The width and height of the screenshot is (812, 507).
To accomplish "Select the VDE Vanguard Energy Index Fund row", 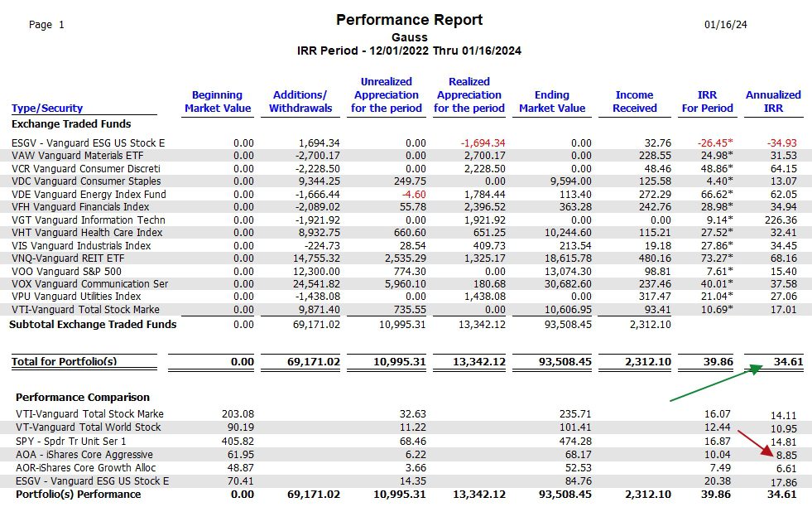I will (406, 194).
